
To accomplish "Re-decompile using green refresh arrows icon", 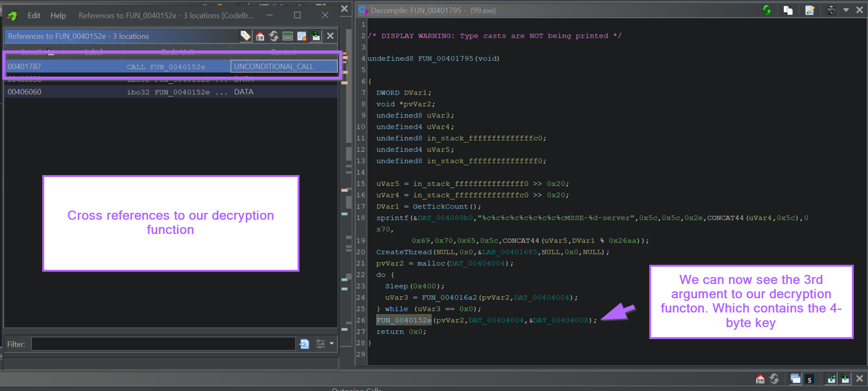I will 767,10.
